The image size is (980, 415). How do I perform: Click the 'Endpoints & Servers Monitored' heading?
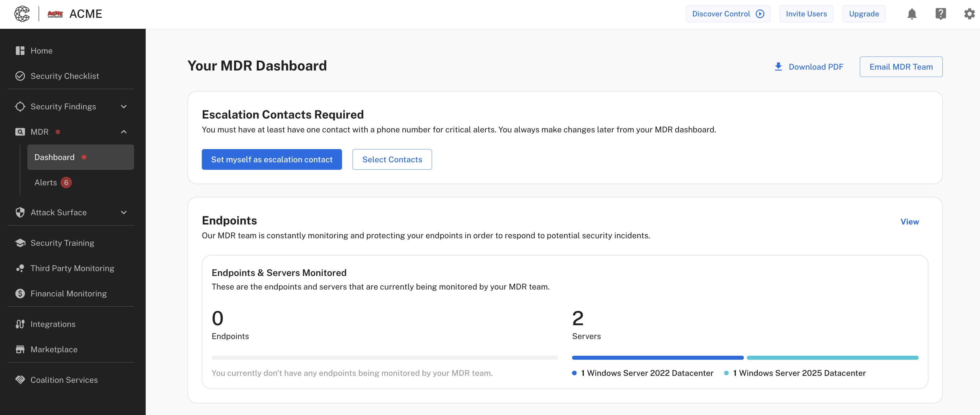coord(279,273)
